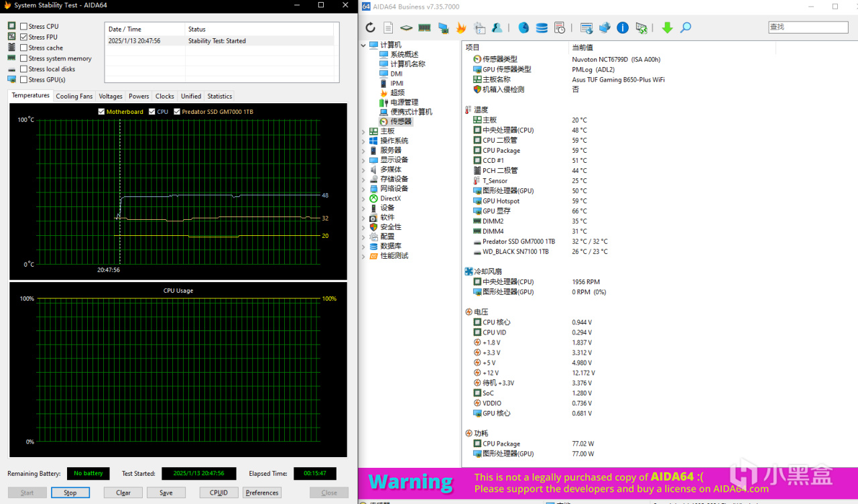858x504 pixels.
Task: Expand the 主板 tree node
Action: [364, 131]
